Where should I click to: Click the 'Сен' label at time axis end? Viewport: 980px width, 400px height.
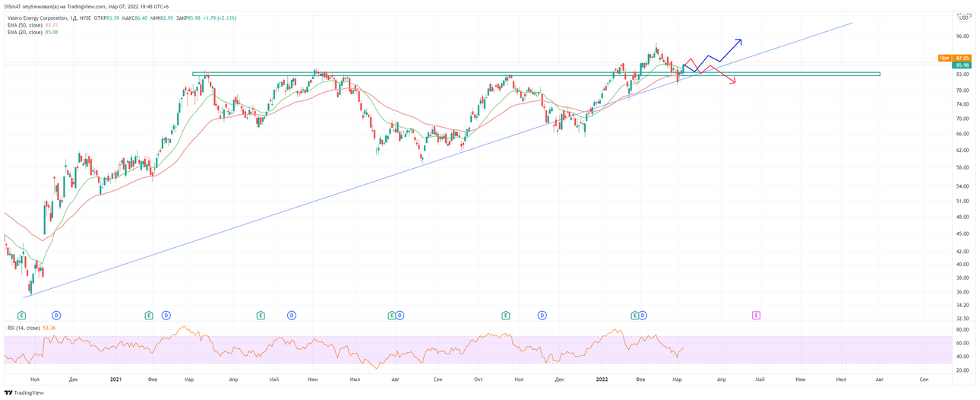[924, 378]
